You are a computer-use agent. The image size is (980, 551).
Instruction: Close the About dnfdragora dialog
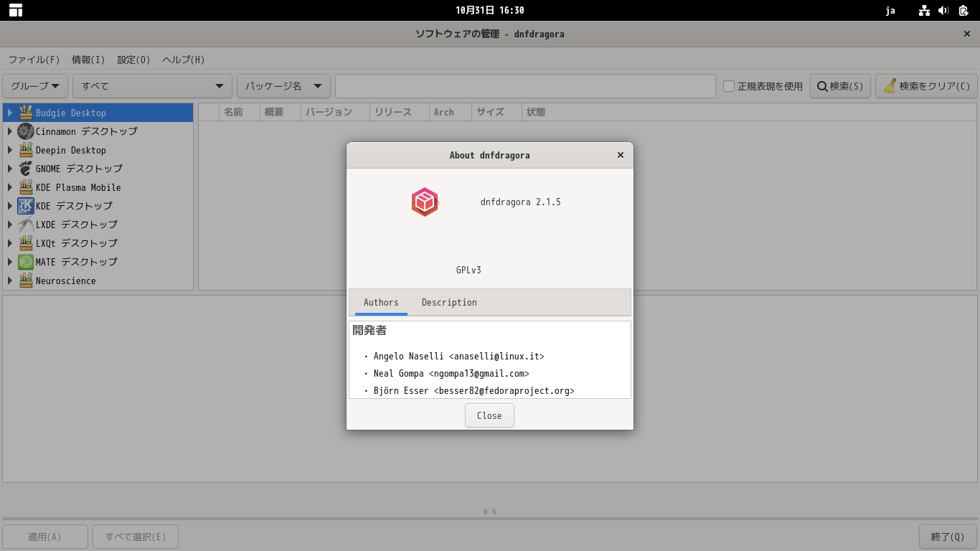pos(621,155)
